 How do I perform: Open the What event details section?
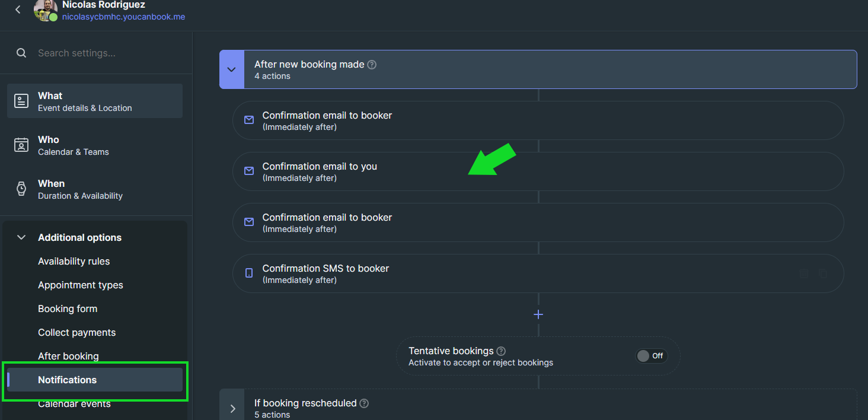95,101
